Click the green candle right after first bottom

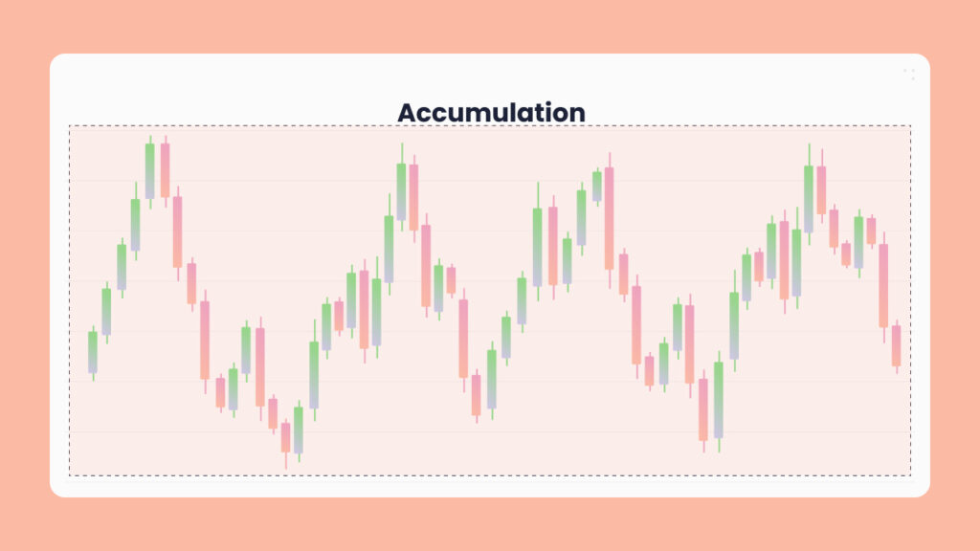pyautogui.click(x=299, y=430)
